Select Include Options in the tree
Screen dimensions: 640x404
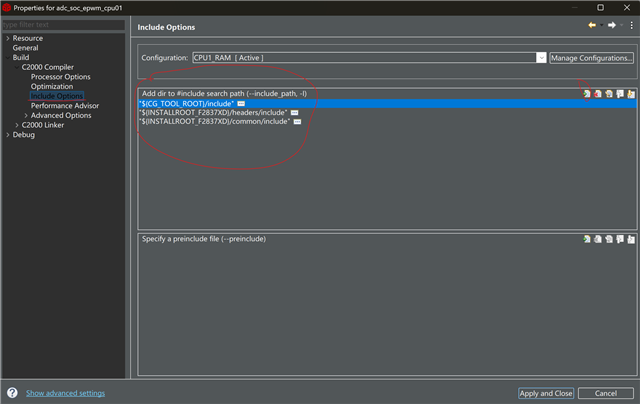click(x=57, y=96)
